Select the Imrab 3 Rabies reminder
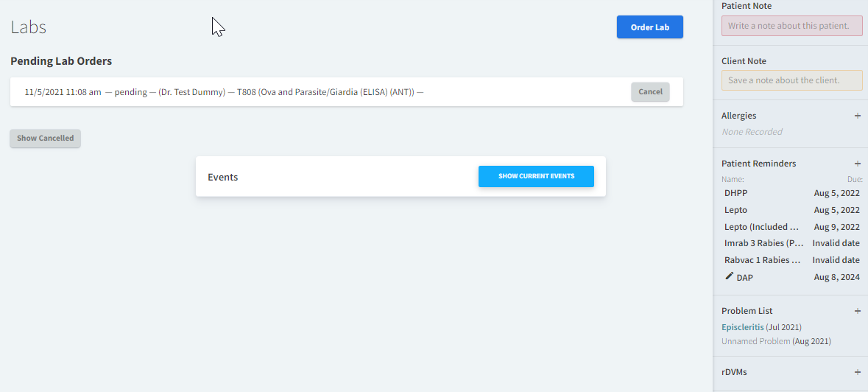Screen dimensions: 868x392 tap(791, 243)
